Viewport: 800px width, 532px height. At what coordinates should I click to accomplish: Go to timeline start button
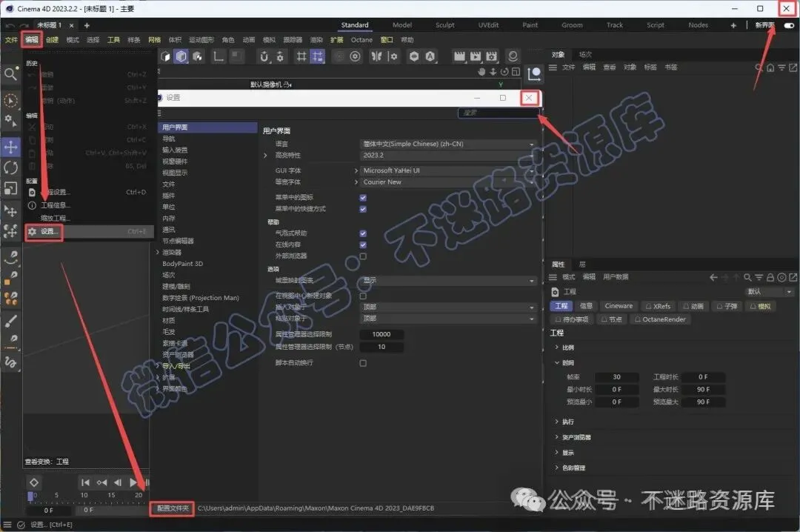tap(85, 482)
